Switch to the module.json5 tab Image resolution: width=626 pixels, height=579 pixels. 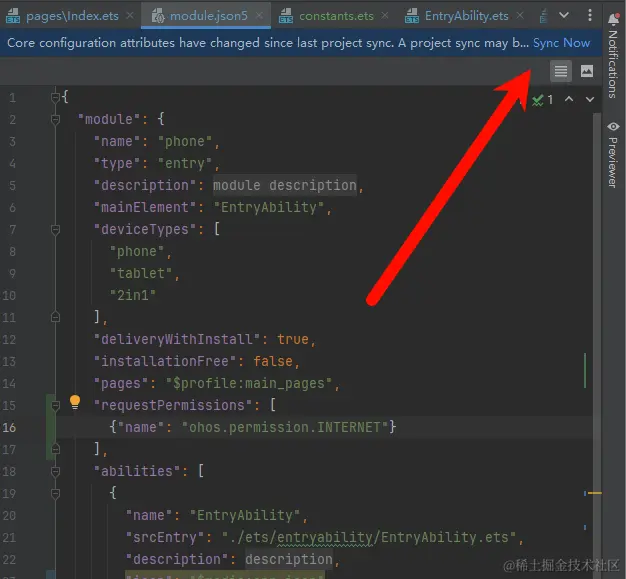tap(208, 16)
